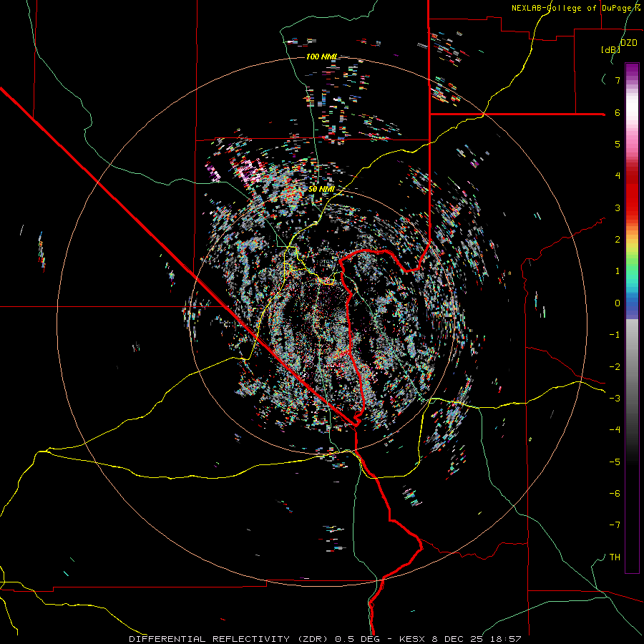
Task: Click the -7 value on the dB scale
Action: tap(615, 525)
